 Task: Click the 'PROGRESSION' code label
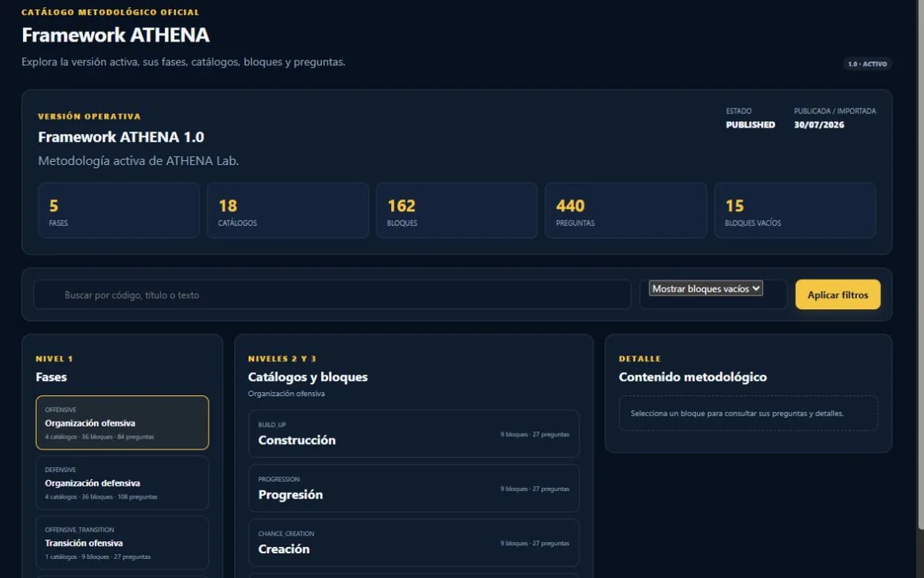(x=279, y=479)
